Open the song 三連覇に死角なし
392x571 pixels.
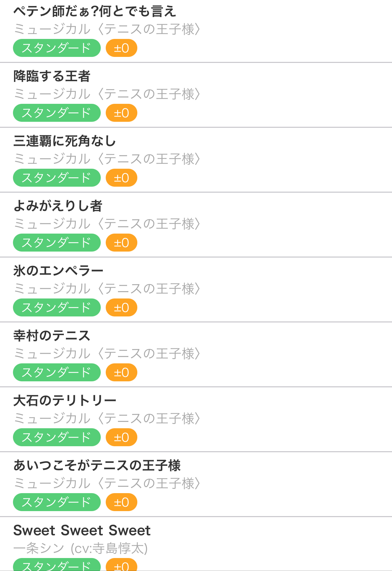(x=65, y=141)
